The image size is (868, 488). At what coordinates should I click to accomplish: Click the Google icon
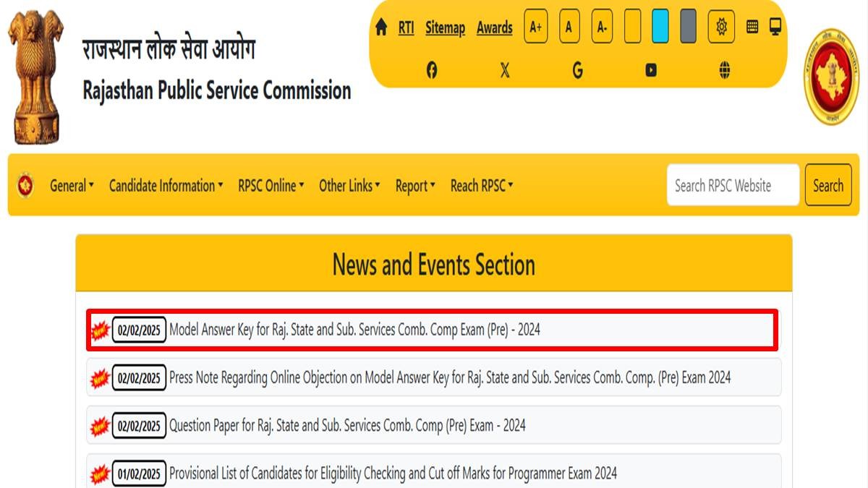point(577,70)
